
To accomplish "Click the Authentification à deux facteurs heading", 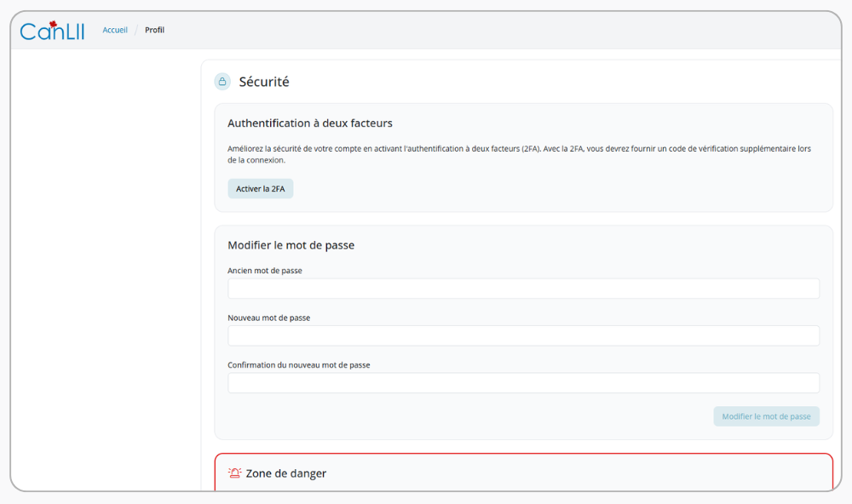I will (x=309, y=123).
